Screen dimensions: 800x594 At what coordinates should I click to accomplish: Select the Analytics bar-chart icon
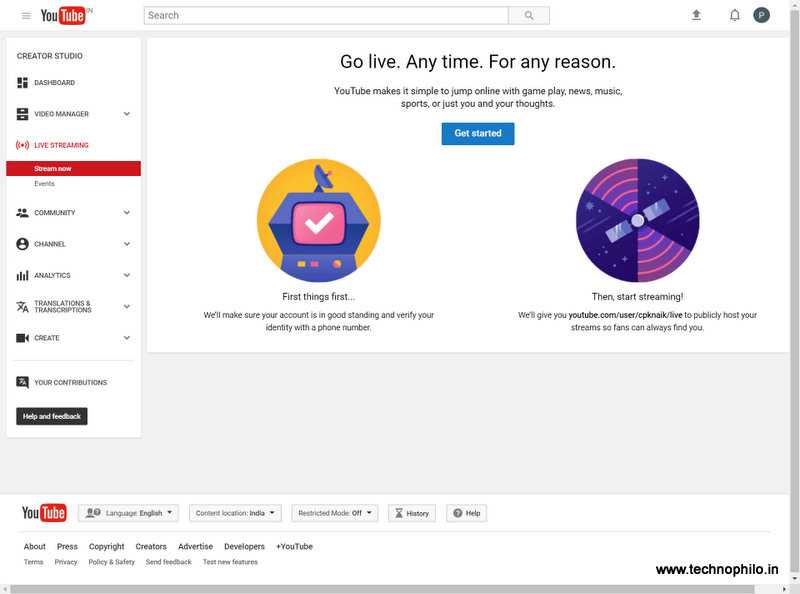coord(20,275)
